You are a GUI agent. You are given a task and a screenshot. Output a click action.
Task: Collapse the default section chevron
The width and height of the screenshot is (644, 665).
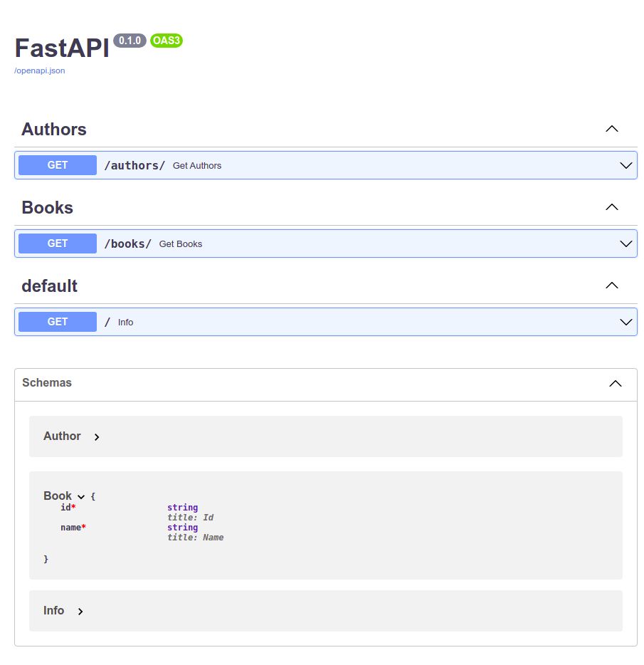[x=611, y=286]
